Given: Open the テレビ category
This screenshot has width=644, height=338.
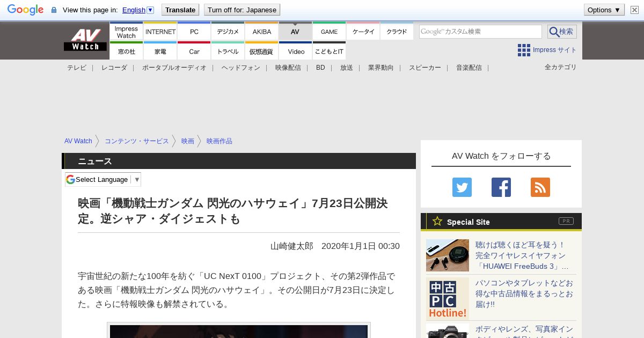Looking at the screenshot, I should (77, 68).
